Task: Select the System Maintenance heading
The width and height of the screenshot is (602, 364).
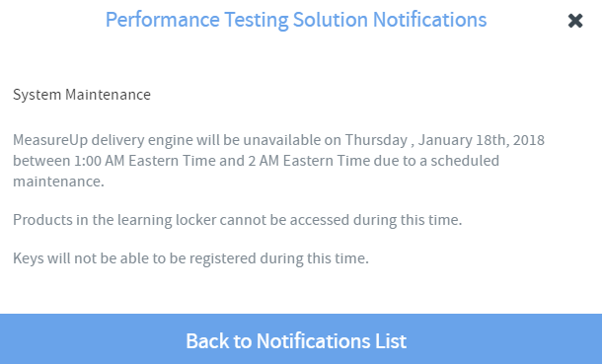Action: [x=82, y=95]
